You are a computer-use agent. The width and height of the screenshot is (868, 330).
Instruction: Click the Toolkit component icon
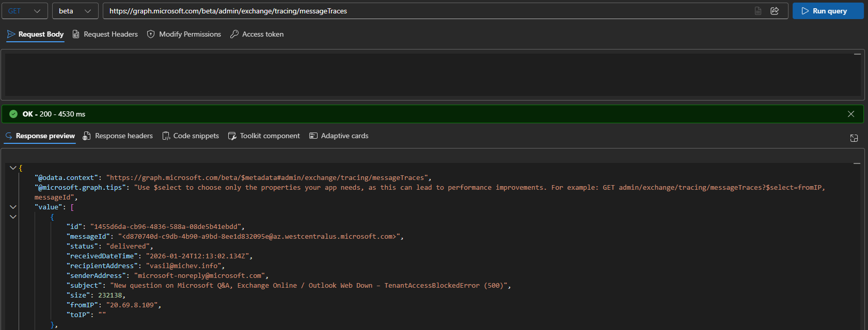click(x=232, y=136)
